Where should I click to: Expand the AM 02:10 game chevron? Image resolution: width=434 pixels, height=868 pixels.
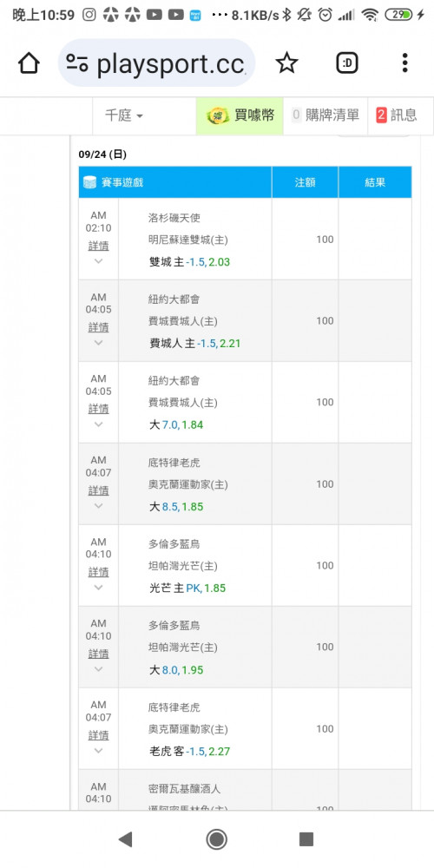pos(99,261)
